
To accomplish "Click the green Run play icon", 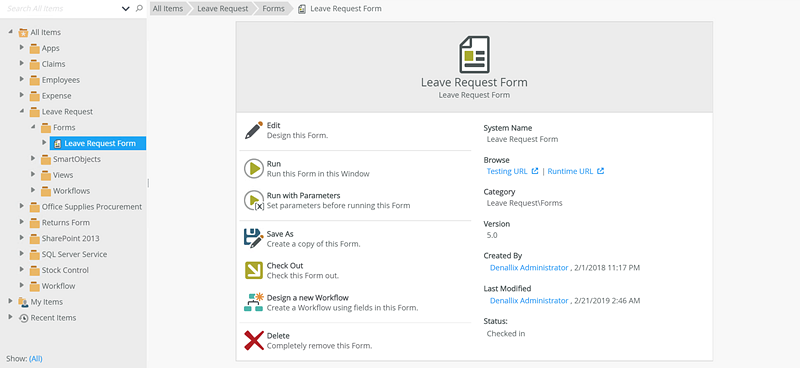I will coord(254,169).
